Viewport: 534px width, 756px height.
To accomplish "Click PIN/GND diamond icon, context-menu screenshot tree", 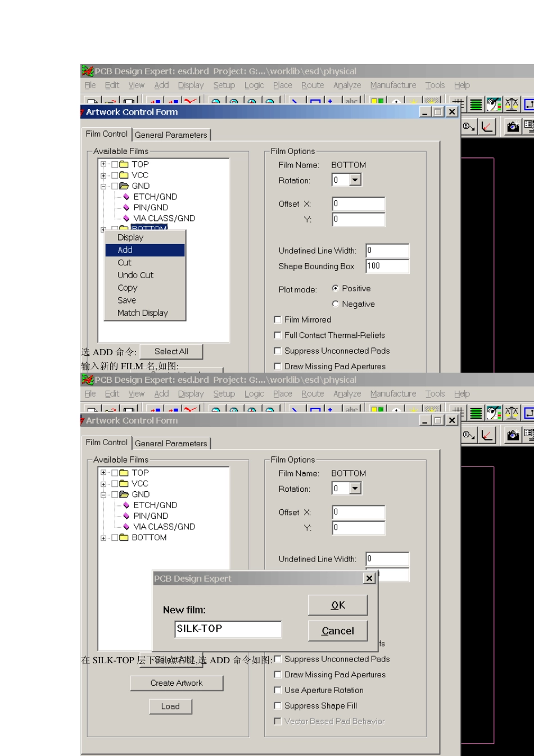I will coord(126,207).
